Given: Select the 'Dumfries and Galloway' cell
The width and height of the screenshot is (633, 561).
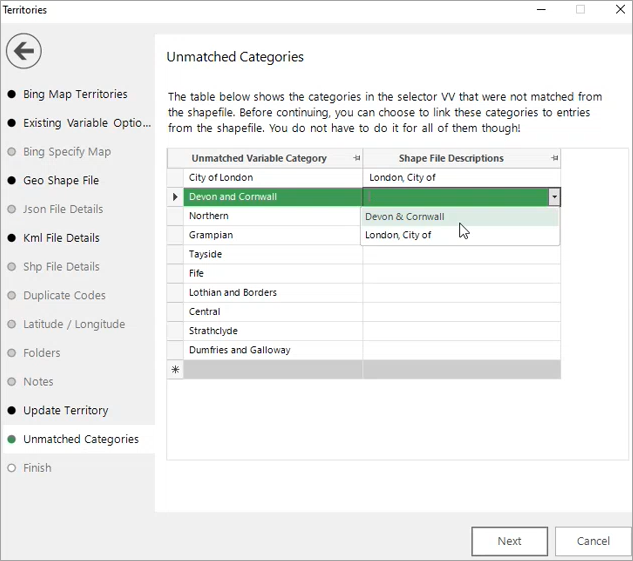Looking at the screenshot, I should [x=273, y=350].
